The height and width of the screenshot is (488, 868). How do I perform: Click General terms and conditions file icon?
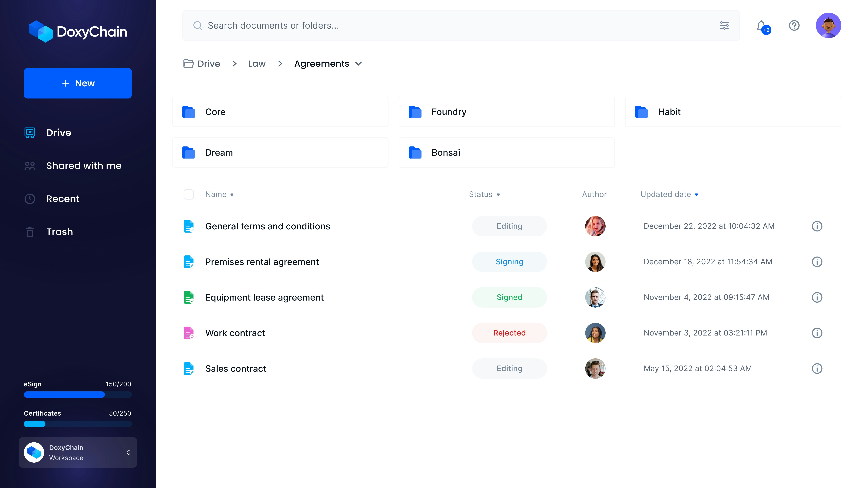189,226
